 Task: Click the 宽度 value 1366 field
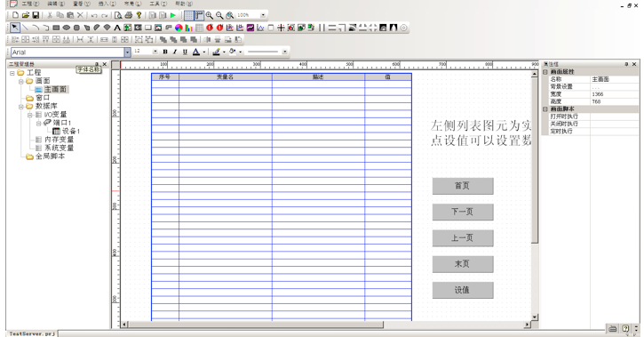tap(615, 94)
